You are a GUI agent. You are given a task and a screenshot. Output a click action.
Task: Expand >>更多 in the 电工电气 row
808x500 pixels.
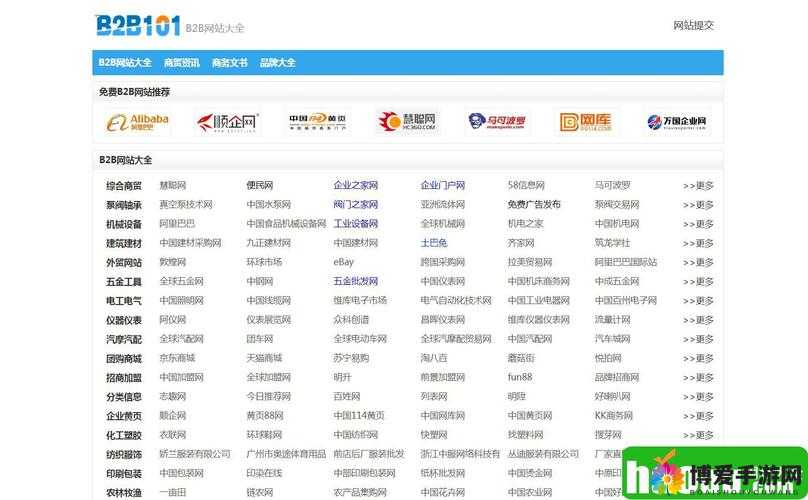pos(698,301)
